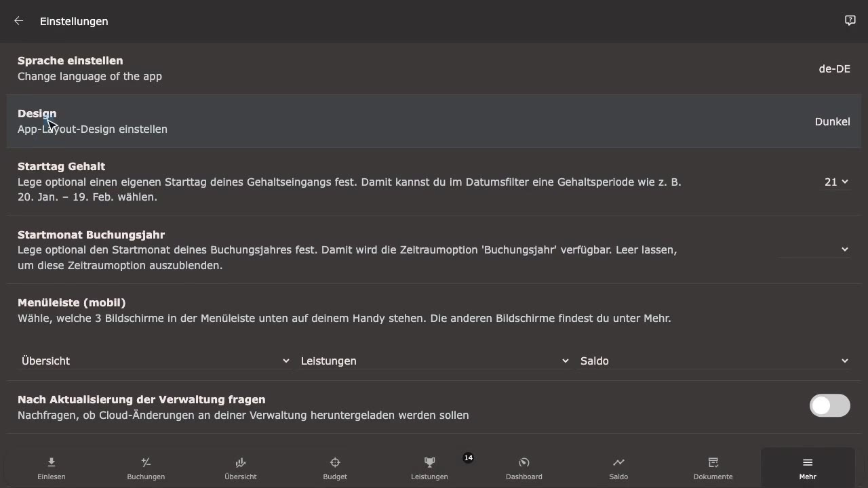Image resolution: width=868 pixels, height=488 pixels.
Task: Go back using the arrow icon
Action: click(19, 21)
